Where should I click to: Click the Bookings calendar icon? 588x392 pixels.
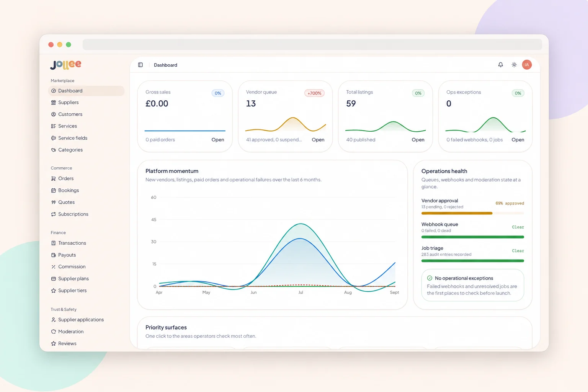pyautogui.click(x=54, y=190)
